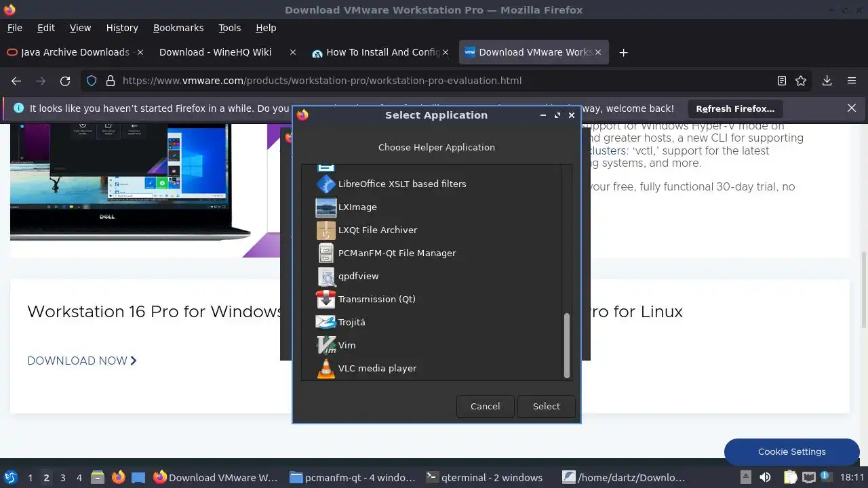Screen dimensions: 868x488
Task: Choose the LXQt File Archiver icon
Action: (x=326, y=230)
